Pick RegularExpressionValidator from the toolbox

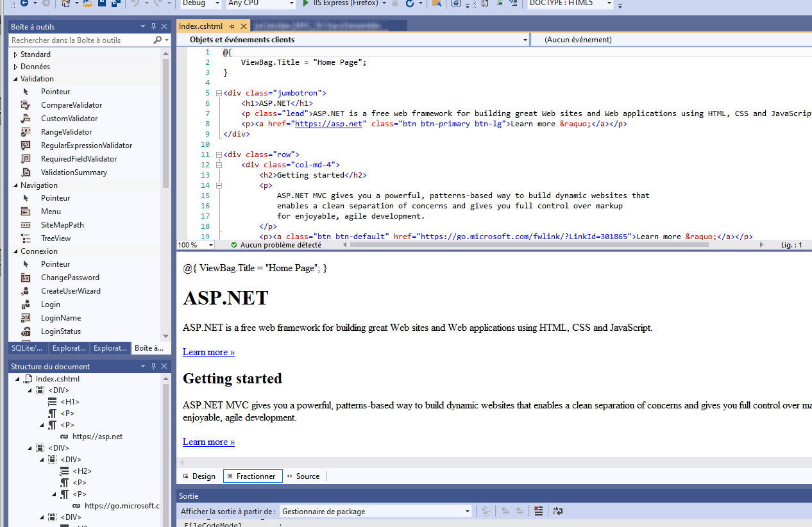[87, 146]
